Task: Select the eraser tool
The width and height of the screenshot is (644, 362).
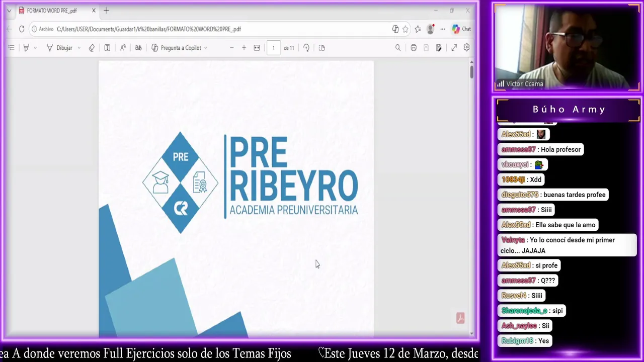Action: [92, 48]
